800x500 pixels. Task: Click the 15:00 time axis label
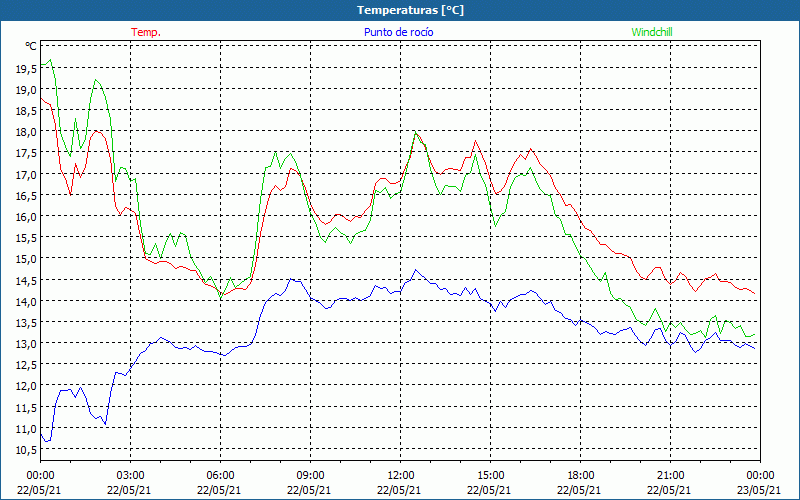[490, 476]
